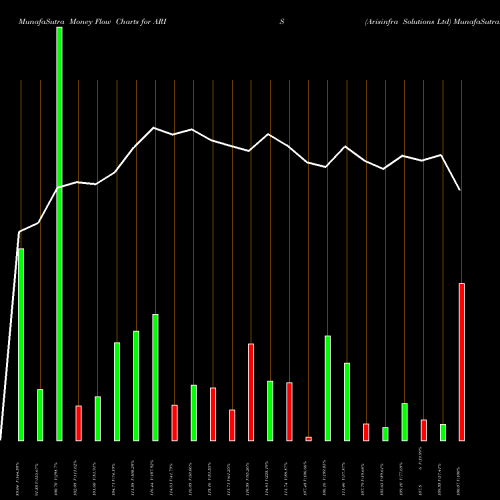500x500 pixels.
Task: Click the '(Arisinfra Solutions Ltd) MunafaSutra' header text
Action: coord(432,22)
